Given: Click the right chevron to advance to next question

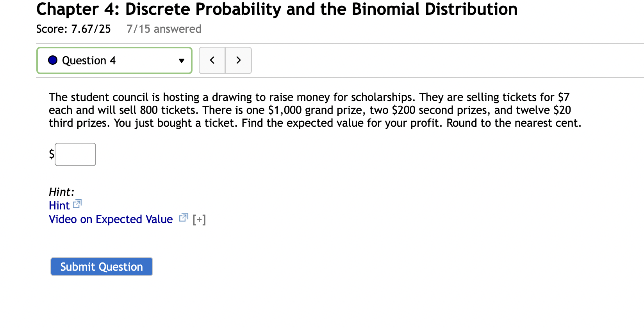Looking at the screenshot, I should 239,60.
